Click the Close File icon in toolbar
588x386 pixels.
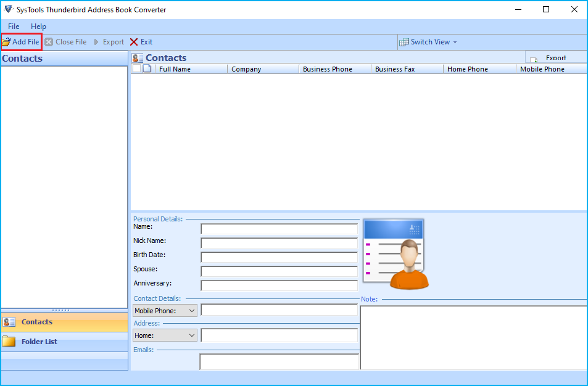(x=49, y=42)
